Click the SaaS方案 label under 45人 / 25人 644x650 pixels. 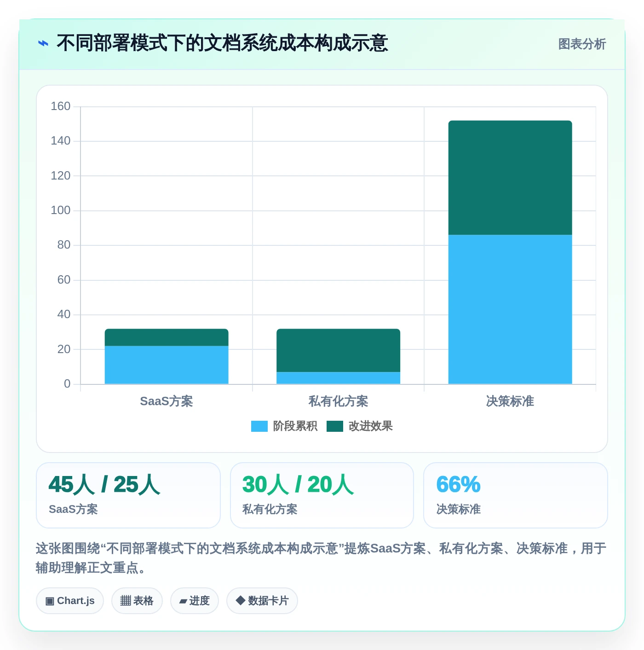(x=74, y=509)
